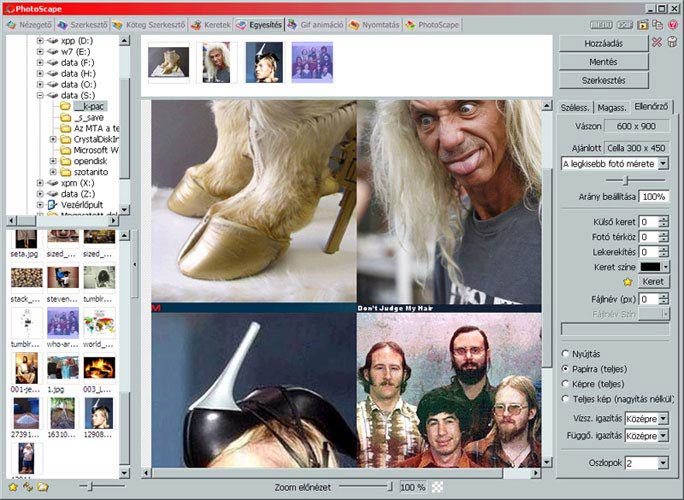Viewport: 684px width, 500px height.
Task: Click the clear all photos bin icon
Action: (671, 42)
